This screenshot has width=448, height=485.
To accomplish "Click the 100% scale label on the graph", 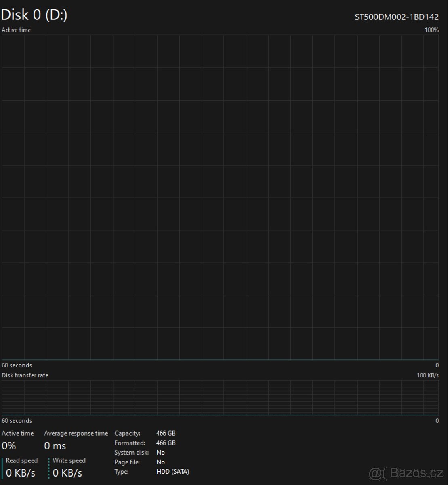I will [x=431, y=30].
